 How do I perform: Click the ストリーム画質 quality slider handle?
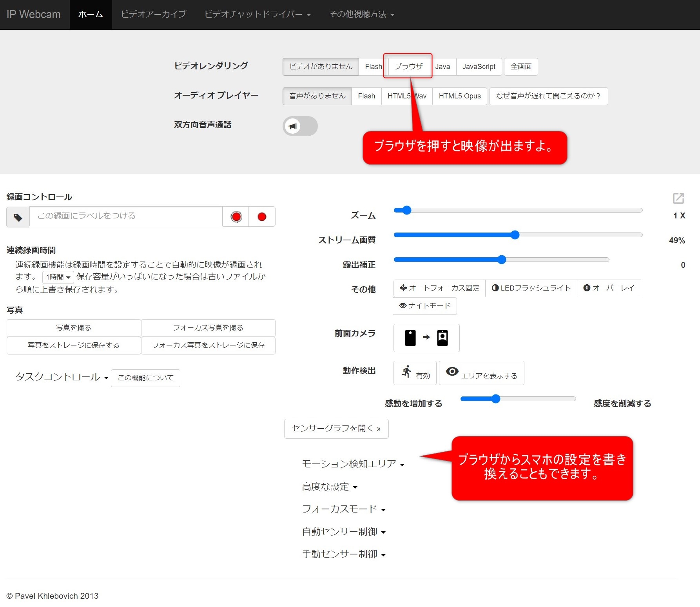point(515,235)
